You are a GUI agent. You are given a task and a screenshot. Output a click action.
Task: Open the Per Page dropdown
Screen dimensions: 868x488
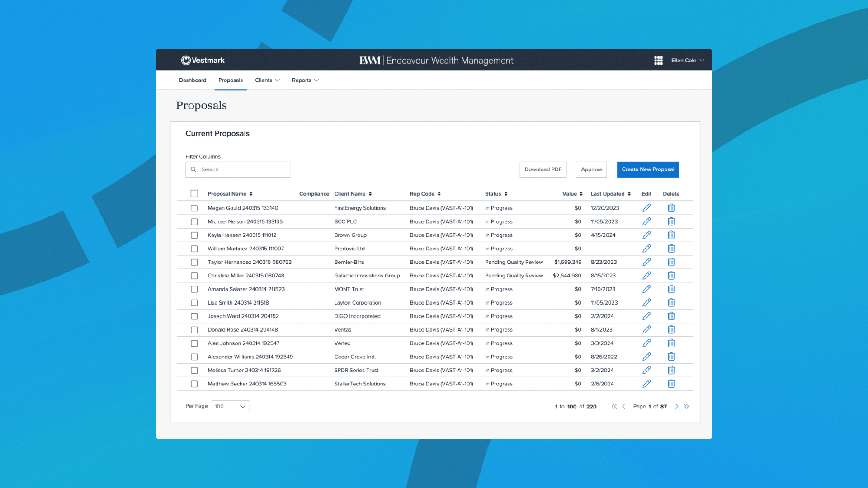[230, 407]
